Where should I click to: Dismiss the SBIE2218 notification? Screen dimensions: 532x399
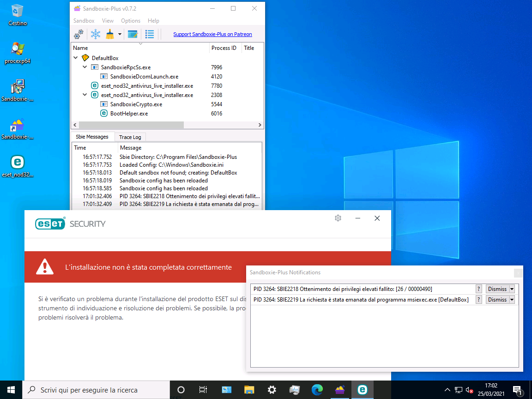click(497, 289)
